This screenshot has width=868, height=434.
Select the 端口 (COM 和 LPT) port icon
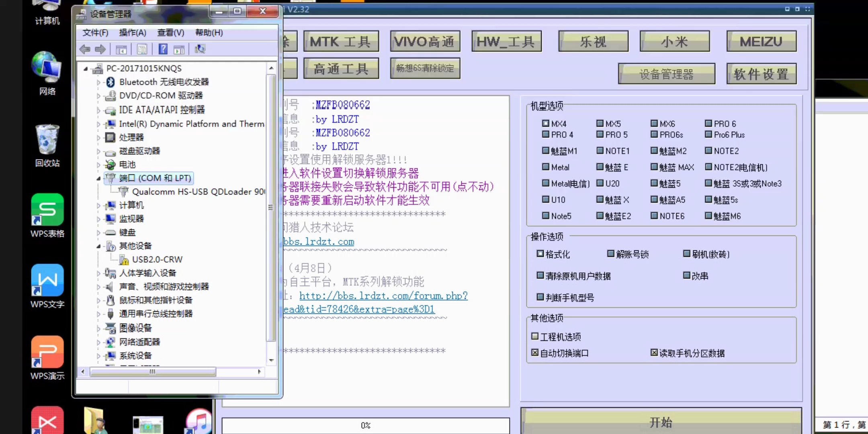111,178
